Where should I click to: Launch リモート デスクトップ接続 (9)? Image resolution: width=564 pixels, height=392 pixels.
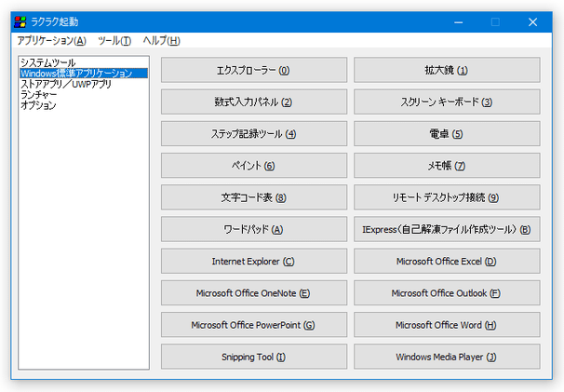447,197
